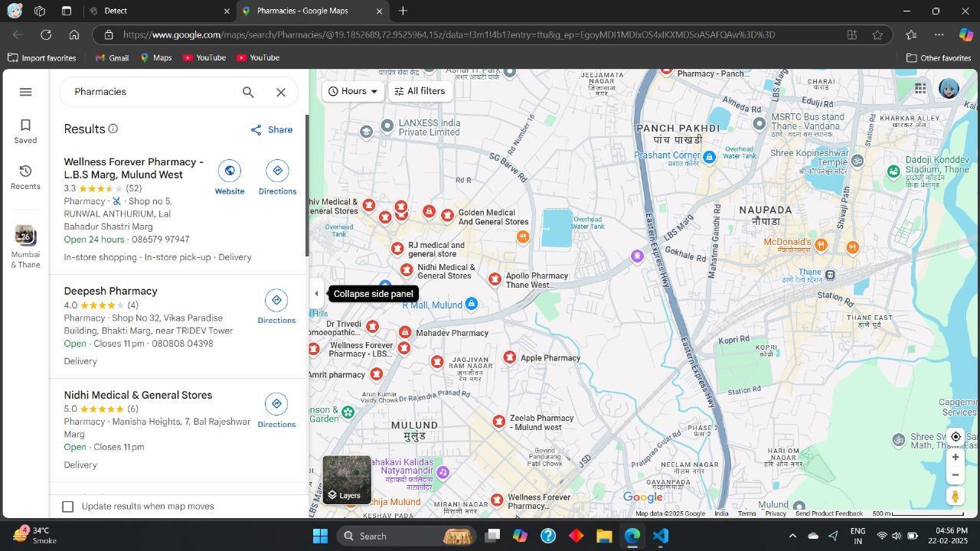Open the Google Maps hamburger menu
The height and width of the screenshot is (551, 980).
[x=25, y=92]
